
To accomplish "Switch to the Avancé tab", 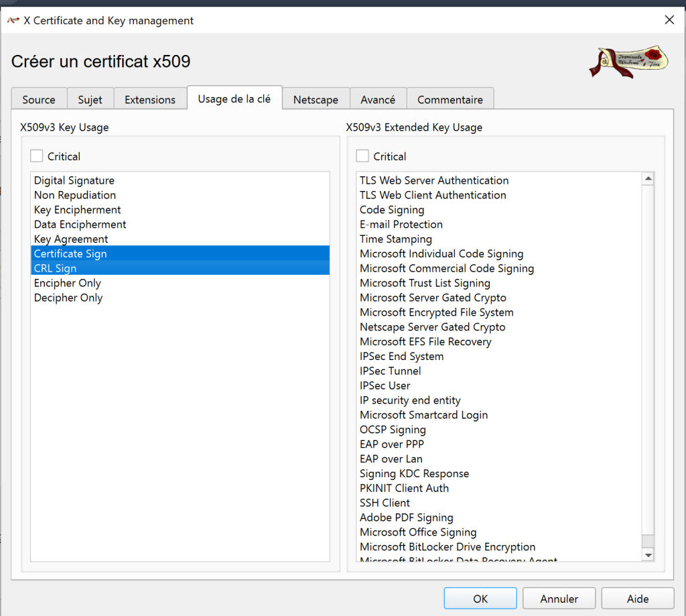I will pyautogui.click(x=378, y=99).
